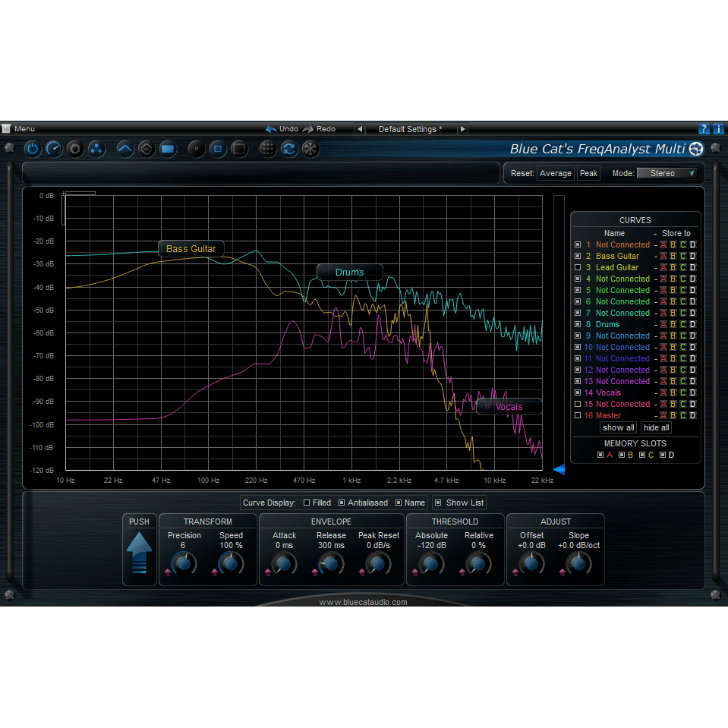The image size is (728, 728).
Task: Select the medium size view icon
Action: pos(218,149)
